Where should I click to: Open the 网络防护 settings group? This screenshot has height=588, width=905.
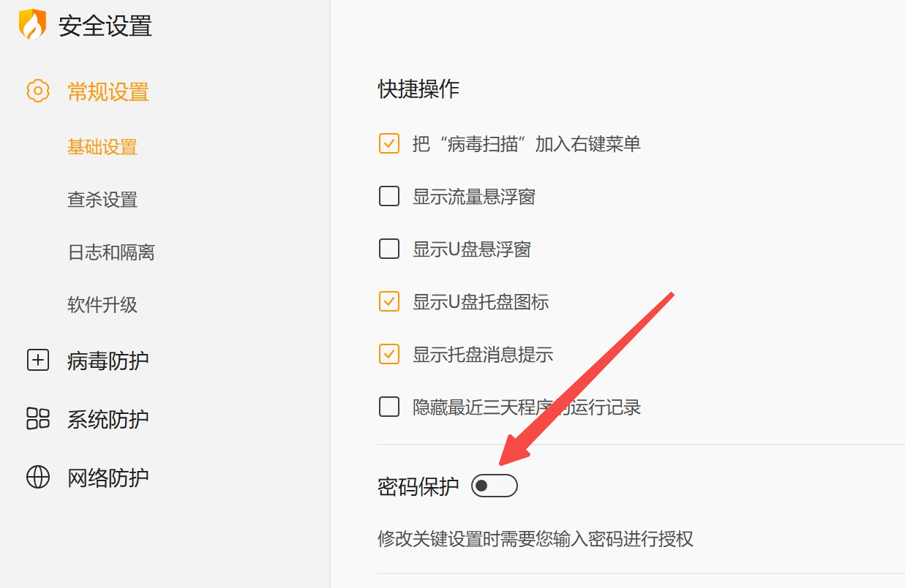tap(108, 478)
